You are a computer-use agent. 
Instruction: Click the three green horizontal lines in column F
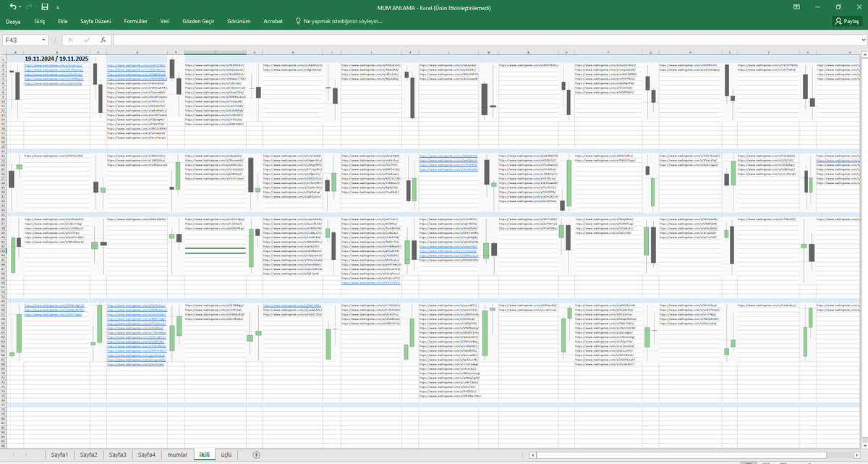[x=215, y=250]
